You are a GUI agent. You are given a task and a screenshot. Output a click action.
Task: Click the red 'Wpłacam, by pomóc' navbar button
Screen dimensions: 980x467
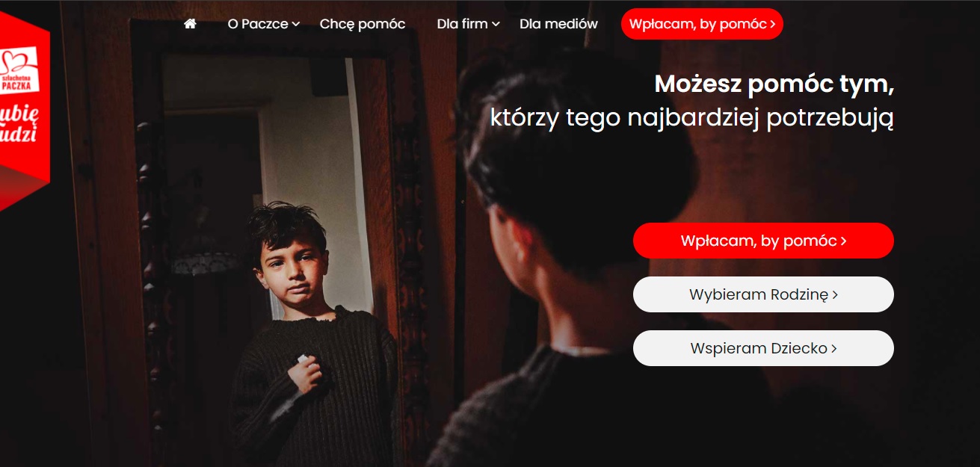click(x=702, y=24)
